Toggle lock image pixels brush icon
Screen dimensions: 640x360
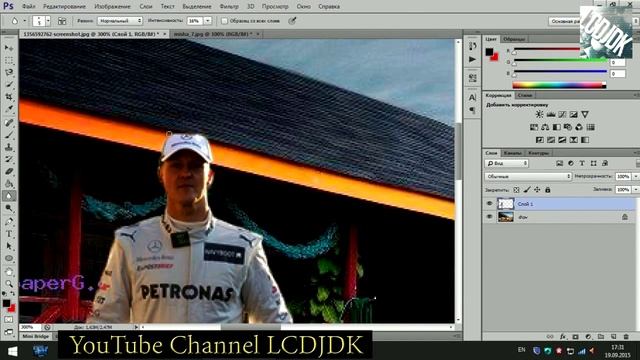coord(527,190)
